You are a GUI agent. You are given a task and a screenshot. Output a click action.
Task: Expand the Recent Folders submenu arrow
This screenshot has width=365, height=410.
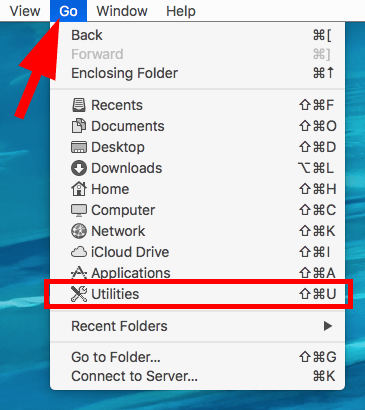(328, 326)
